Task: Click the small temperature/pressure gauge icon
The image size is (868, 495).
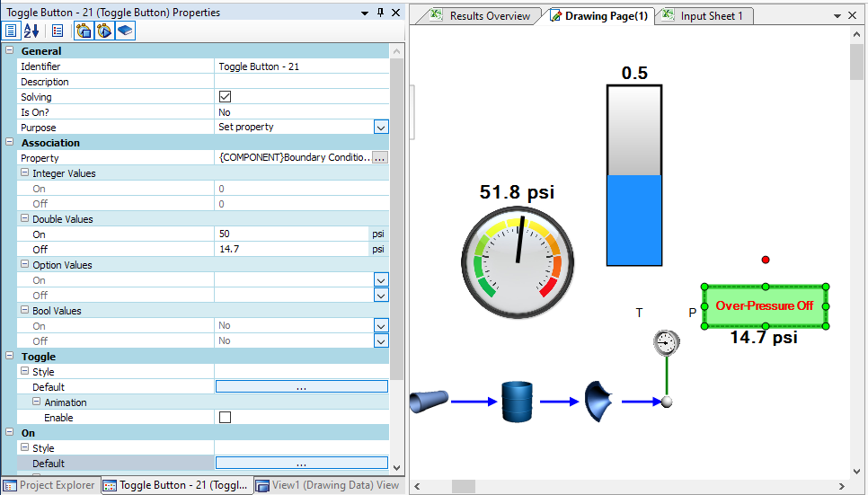Action: point(666,342)
